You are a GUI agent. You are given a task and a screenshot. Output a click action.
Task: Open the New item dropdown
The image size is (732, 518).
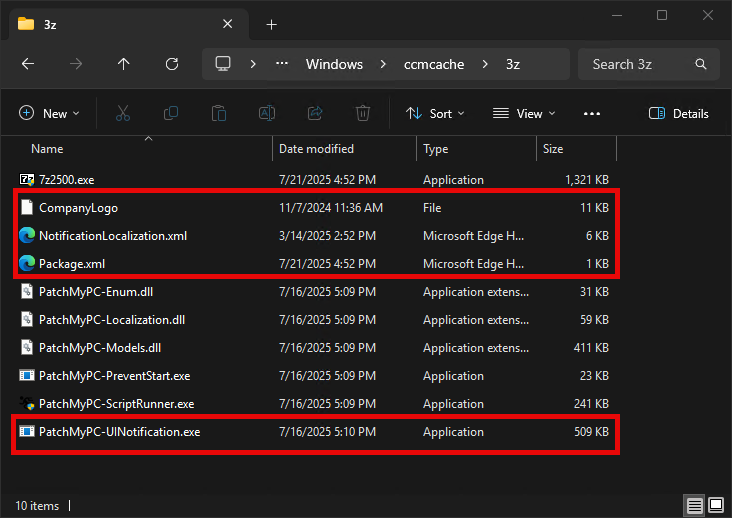pyautogui.click(x=49, y=113)
